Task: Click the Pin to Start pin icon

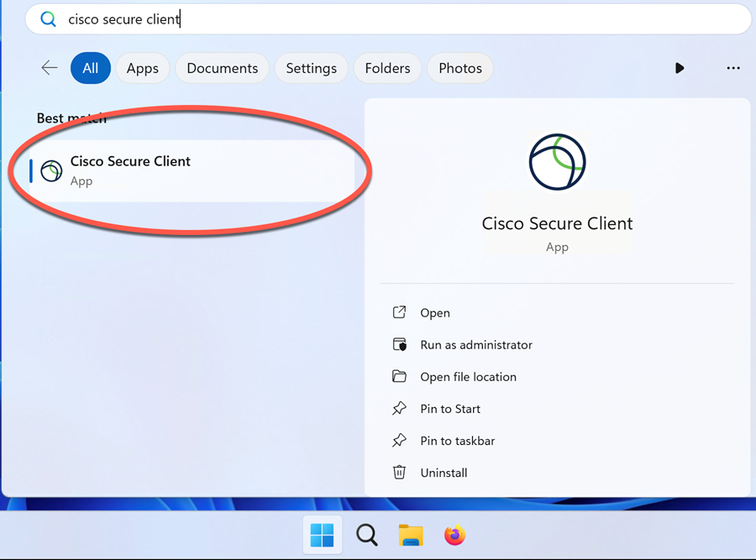Action: 399,408
